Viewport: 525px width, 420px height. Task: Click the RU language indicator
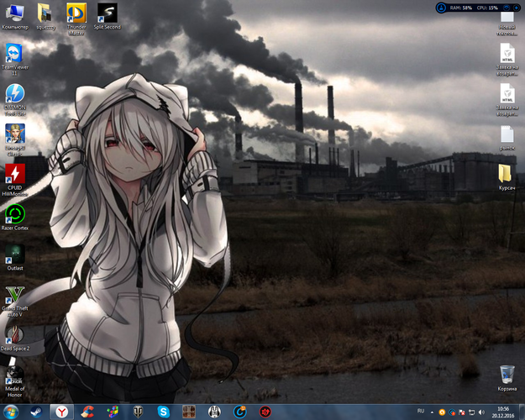point(421,411)
